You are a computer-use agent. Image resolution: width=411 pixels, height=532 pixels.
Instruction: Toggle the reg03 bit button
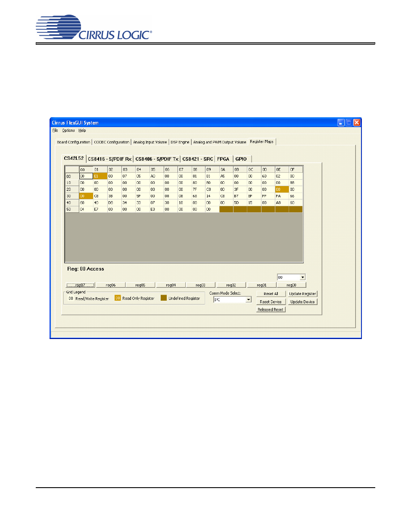[201, 285]
